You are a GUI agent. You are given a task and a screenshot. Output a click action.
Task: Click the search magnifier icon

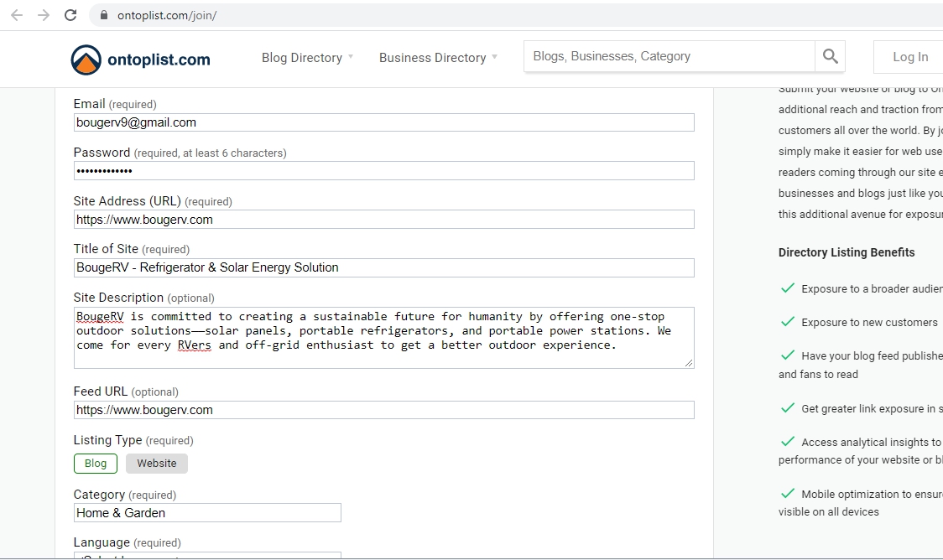(x=830, y=56)
